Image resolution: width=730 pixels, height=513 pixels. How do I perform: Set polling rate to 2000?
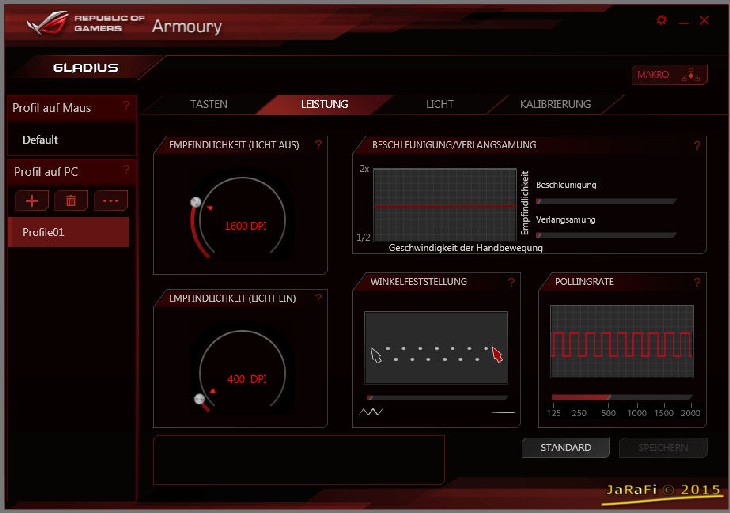coord(690,412)
